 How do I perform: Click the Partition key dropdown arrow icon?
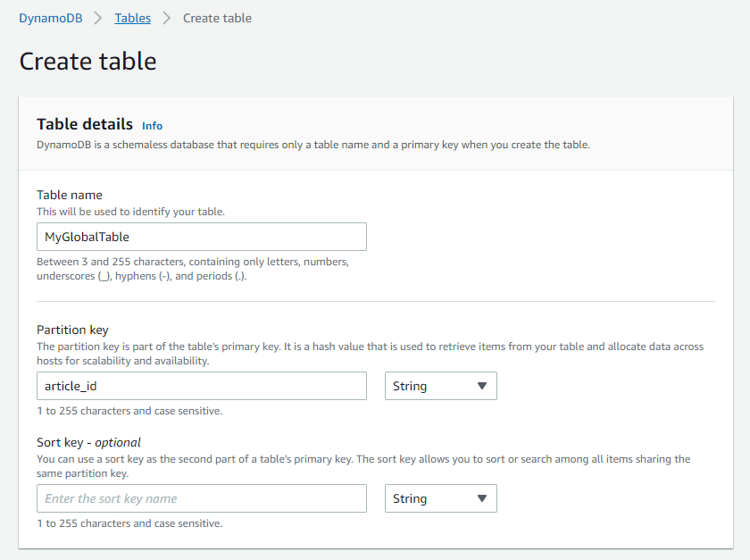tap(482, 386)
